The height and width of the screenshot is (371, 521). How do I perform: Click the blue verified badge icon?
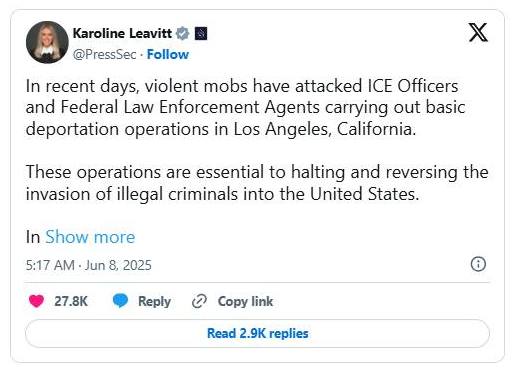[183, 33]
